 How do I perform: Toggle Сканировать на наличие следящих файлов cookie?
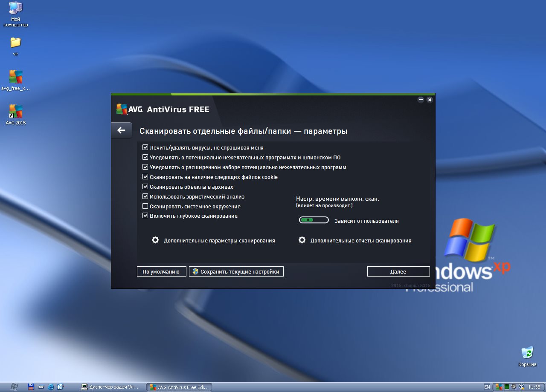145,177
